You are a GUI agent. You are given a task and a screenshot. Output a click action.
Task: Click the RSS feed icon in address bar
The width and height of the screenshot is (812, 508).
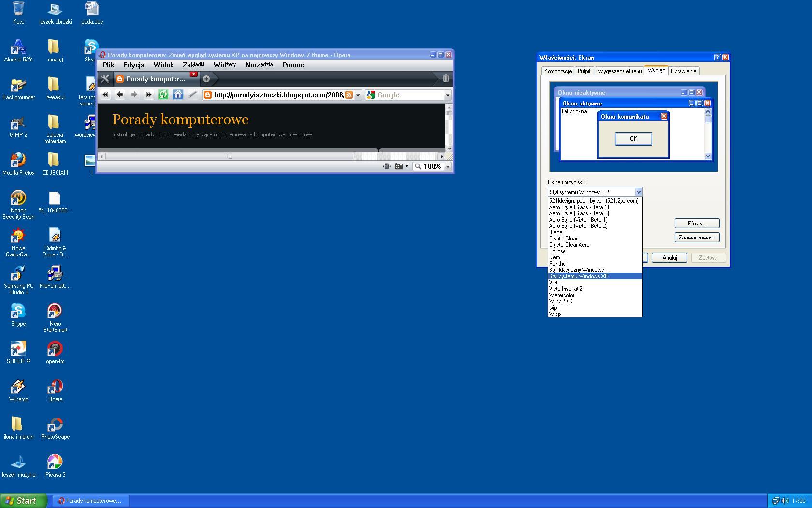[x=349, y=95]
